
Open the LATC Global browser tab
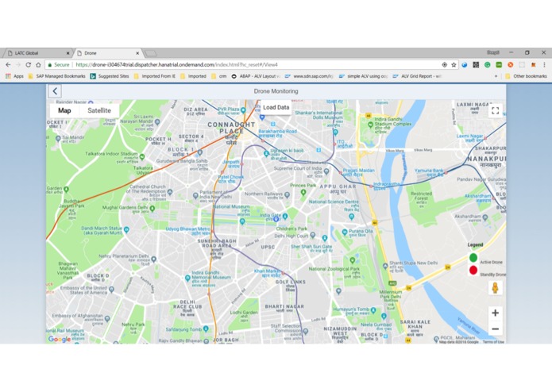[x=37, y=53]
